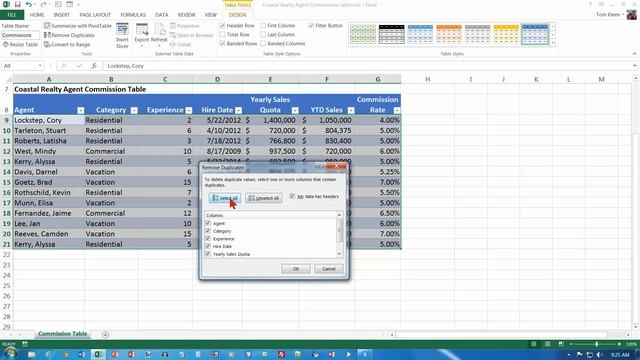
Task: Select the cell containing Tarleton, Stuart
Action: coord(49,131)
